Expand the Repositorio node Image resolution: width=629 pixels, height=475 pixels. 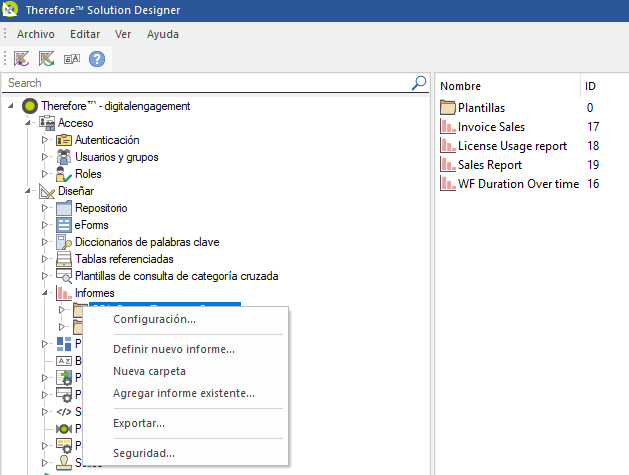(45, 208)
